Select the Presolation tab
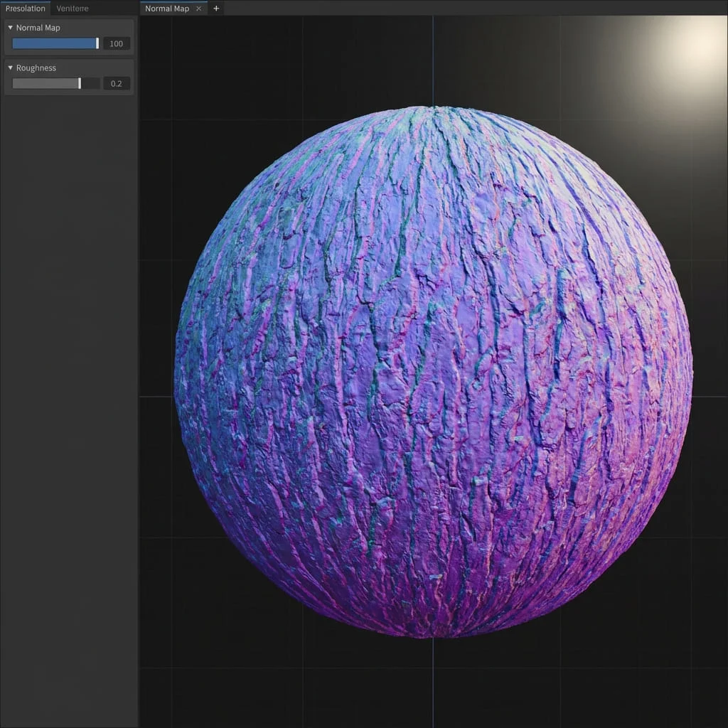This screenshot has width=728, height=728. point(25,9)
